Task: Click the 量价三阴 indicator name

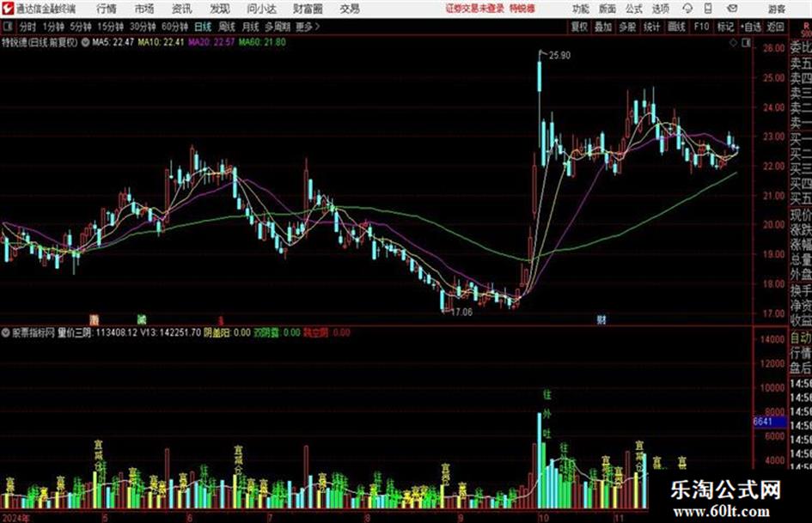Action: click(x=75, y=332)
